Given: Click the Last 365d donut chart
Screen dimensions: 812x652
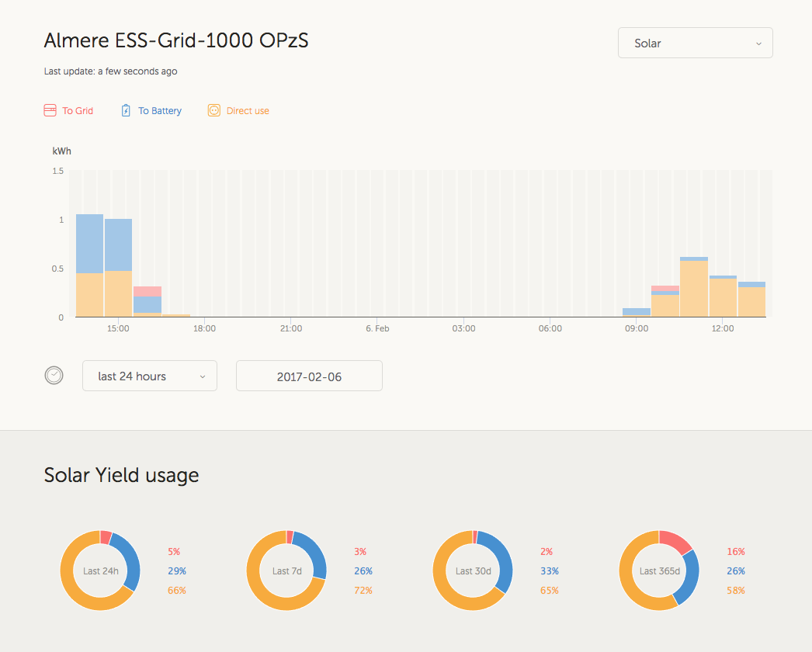Looking at the screenshot, I should (x=659, y=570).
